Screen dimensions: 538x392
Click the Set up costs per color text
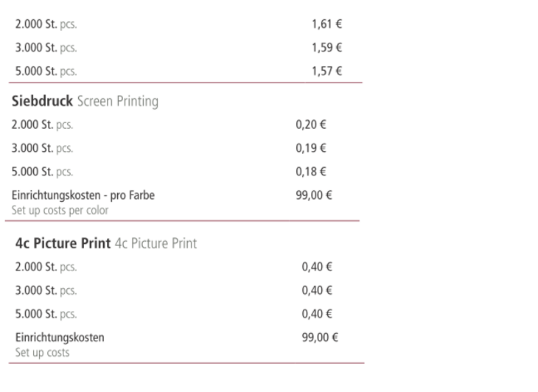60,210
